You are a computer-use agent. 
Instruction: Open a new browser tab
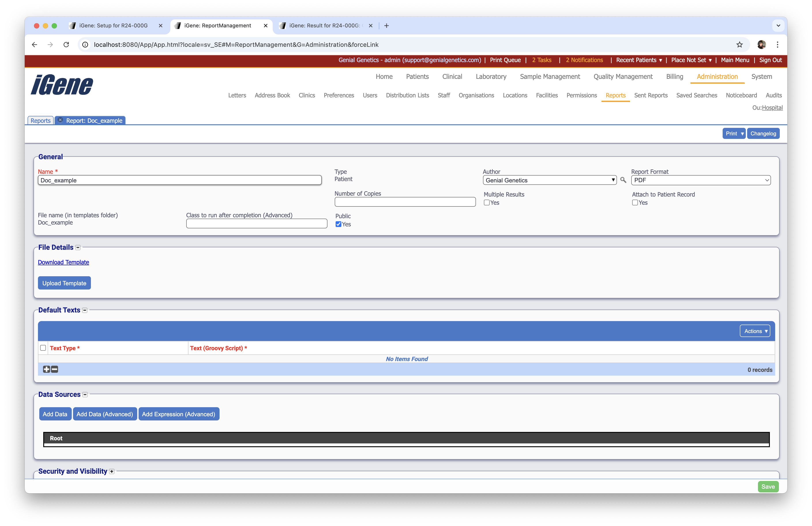(387, 26)
